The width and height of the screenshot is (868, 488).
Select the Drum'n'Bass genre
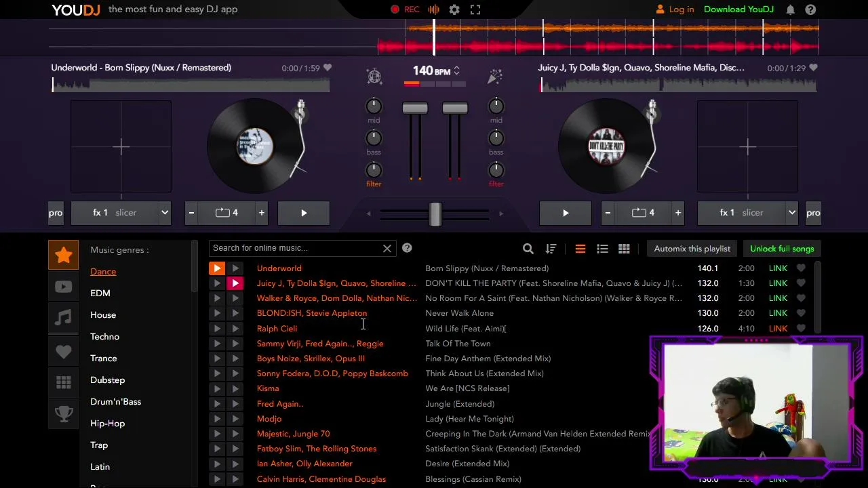point(115,402)
